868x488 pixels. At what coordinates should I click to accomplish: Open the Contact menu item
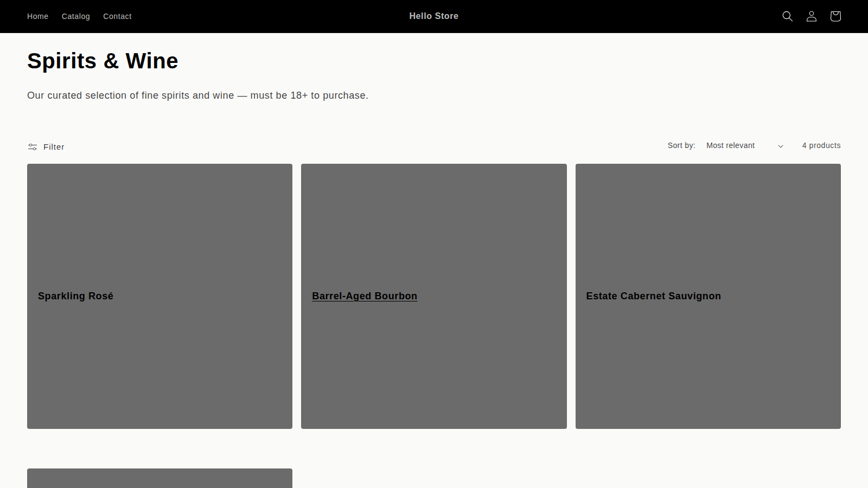point(117,16)
